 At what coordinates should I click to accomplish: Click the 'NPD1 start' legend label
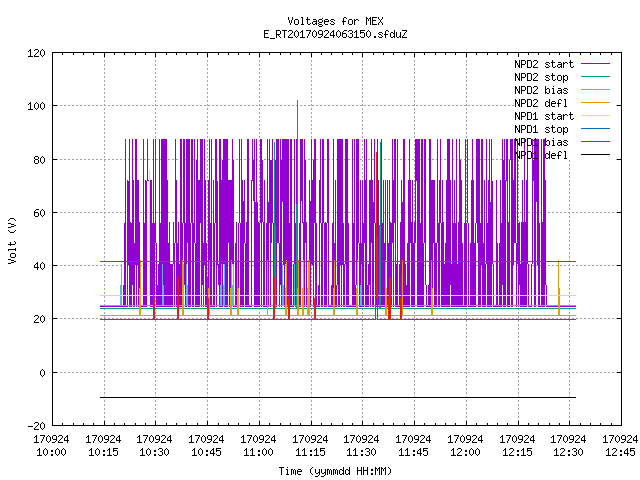[x=544, y=116]
